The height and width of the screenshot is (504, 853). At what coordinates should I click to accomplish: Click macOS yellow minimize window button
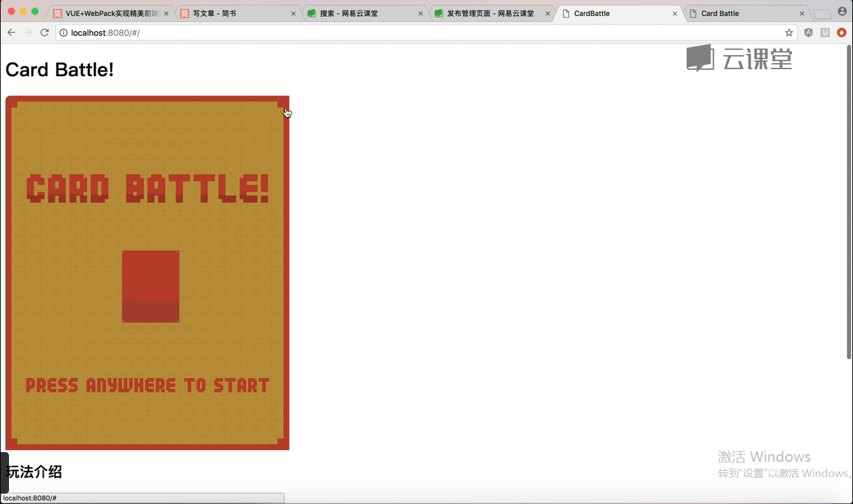pos(23,11)
